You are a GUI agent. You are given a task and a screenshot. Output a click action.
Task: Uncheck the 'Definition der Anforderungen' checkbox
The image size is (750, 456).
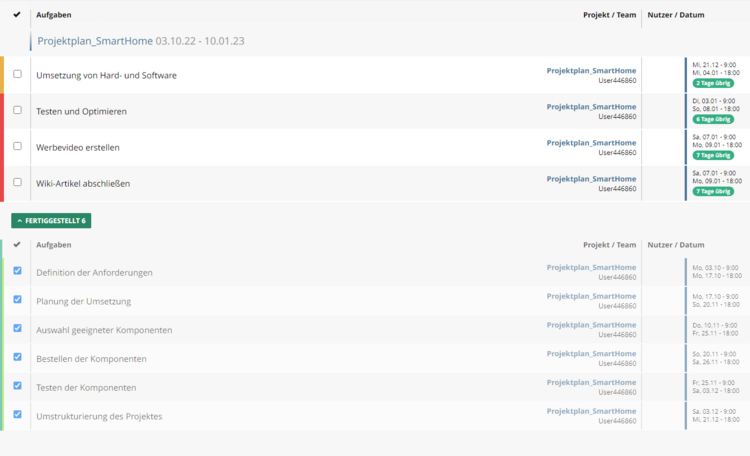pyautogui.click(x=17, y=271)
